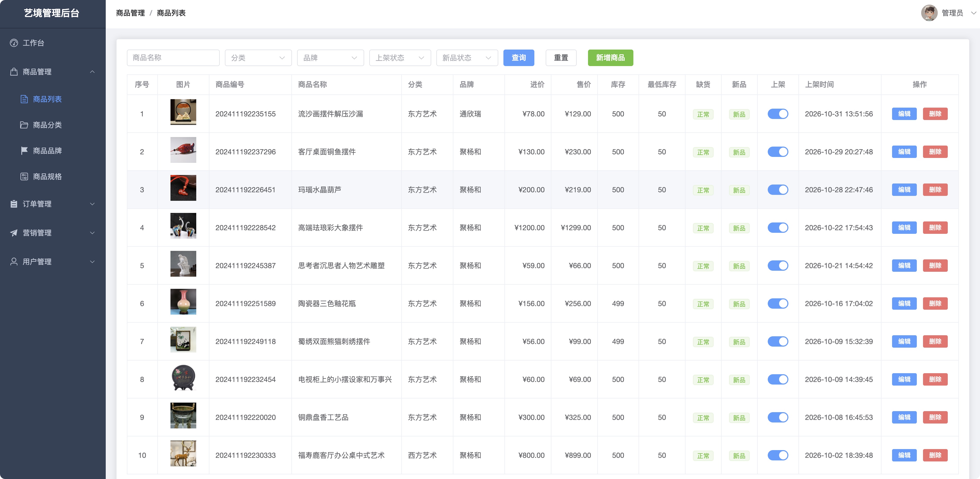Click 编辑 for 流沙画摆件解压沙漏
This screenshot has width=980, height=479.
click(904, 114)
